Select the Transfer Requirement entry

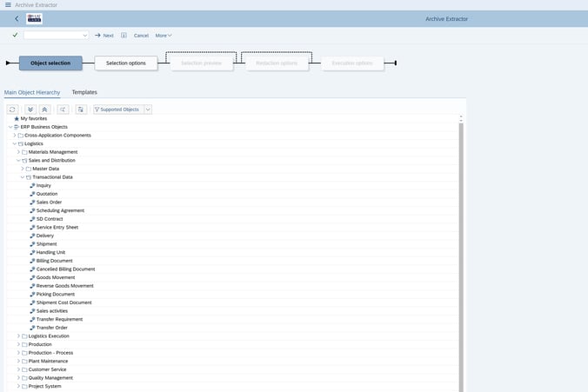59,319
